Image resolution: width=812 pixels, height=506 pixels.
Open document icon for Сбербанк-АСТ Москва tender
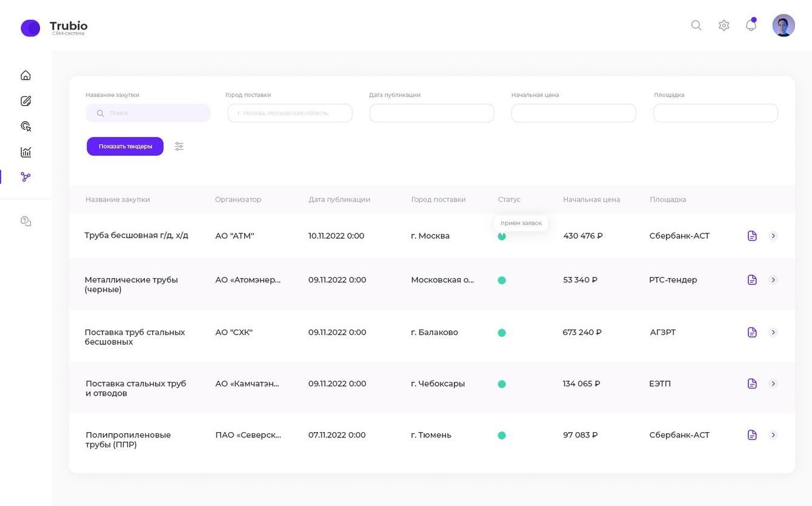point(752,236)
